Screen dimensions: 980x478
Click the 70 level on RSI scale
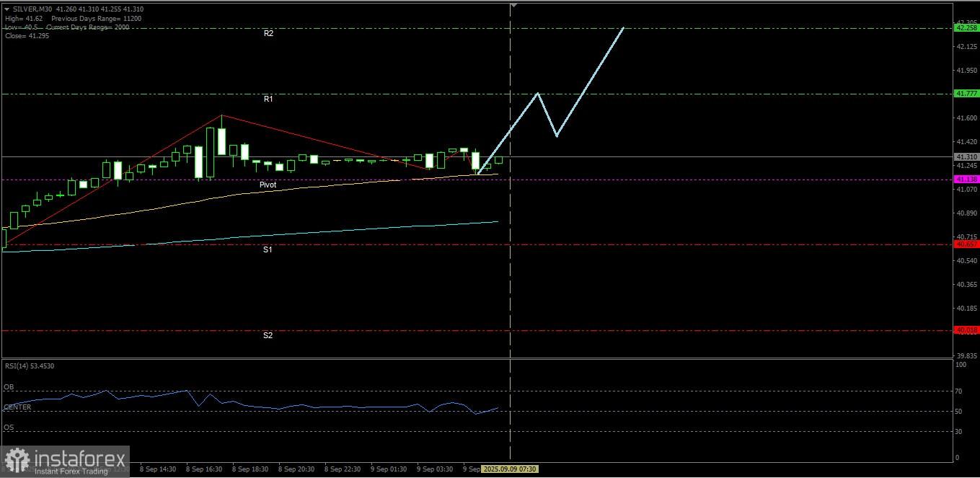point(958,391)
